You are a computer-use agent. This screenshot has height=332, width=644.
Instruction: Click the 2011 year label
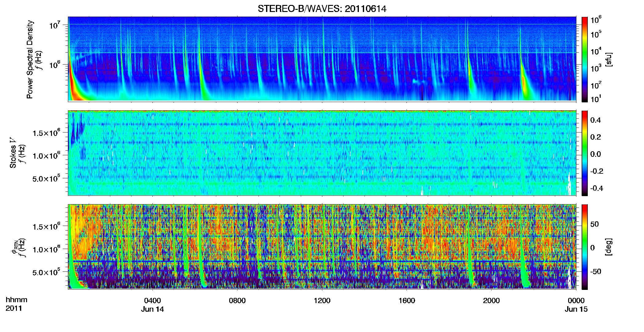point(14,308)
